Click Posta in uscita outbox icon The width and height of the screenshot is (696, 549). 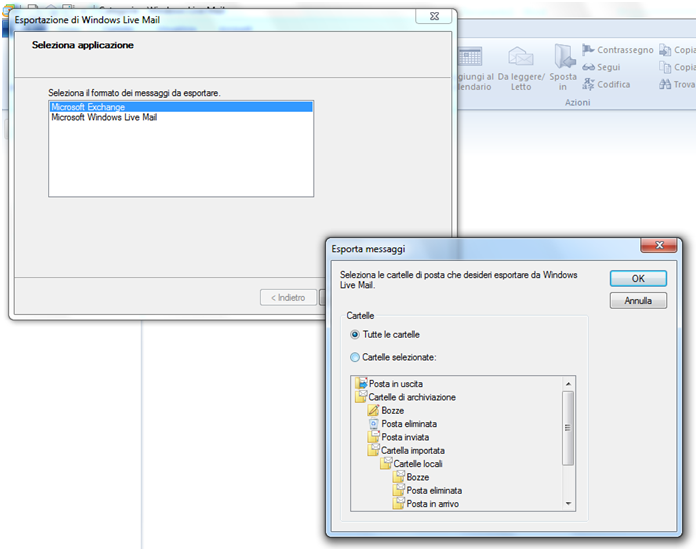[362, 383]
